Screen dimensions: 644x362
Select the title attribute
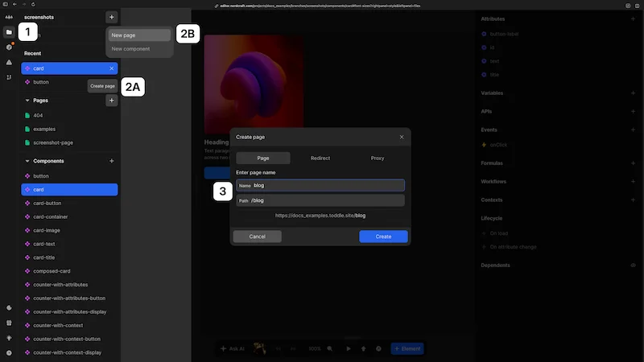click(494, 75)
